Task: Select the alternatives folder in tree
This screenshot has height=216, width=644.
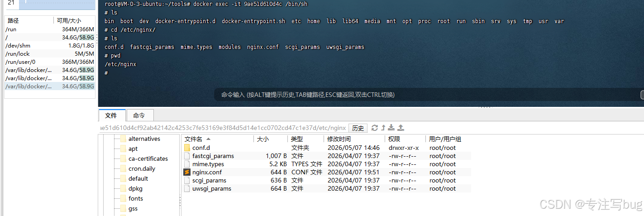Action: pos(144,139)
